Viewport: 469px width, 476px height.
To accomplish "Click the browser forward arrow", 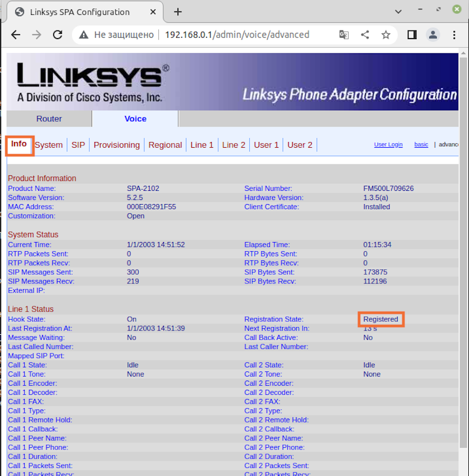I will (36, 35).
